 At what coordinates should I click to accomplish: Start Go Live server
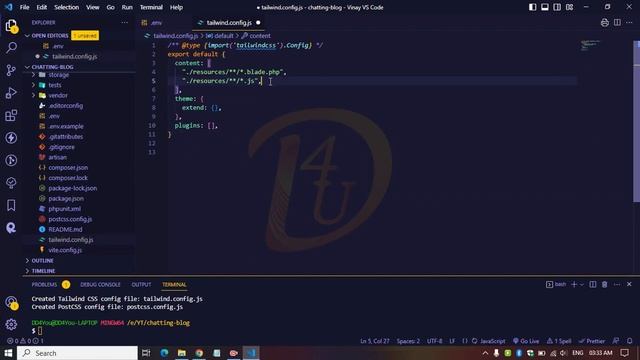tap(526, 341)
